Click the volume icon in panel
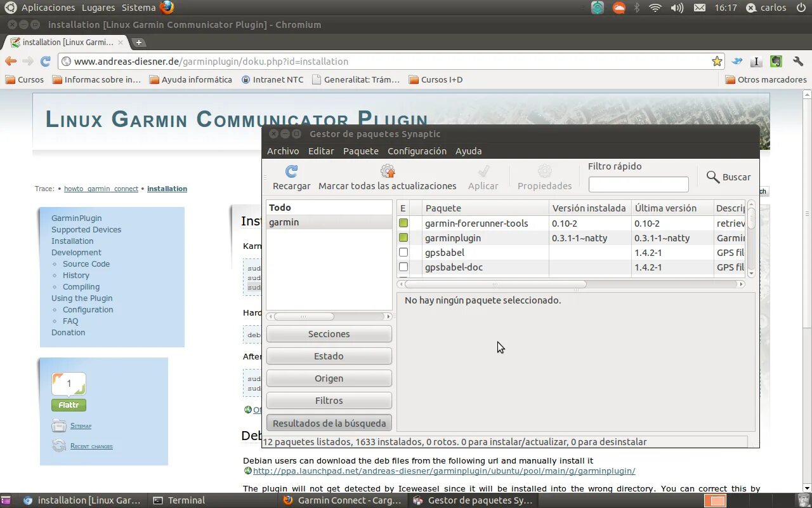Image resolution: width=812 pixels, height=508 pixels. pyautogui.click(x=677, y=8)
